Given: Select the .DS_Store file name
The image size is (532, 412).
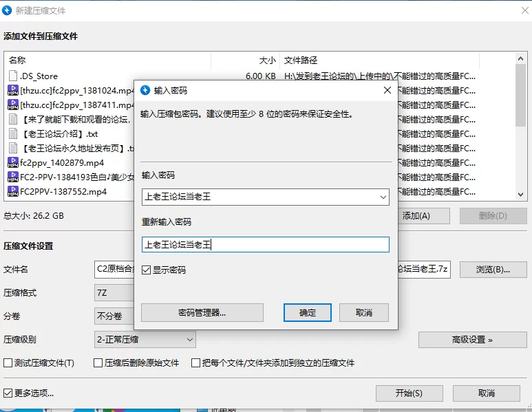Looking at the screenshot, I should click(39, 76).
